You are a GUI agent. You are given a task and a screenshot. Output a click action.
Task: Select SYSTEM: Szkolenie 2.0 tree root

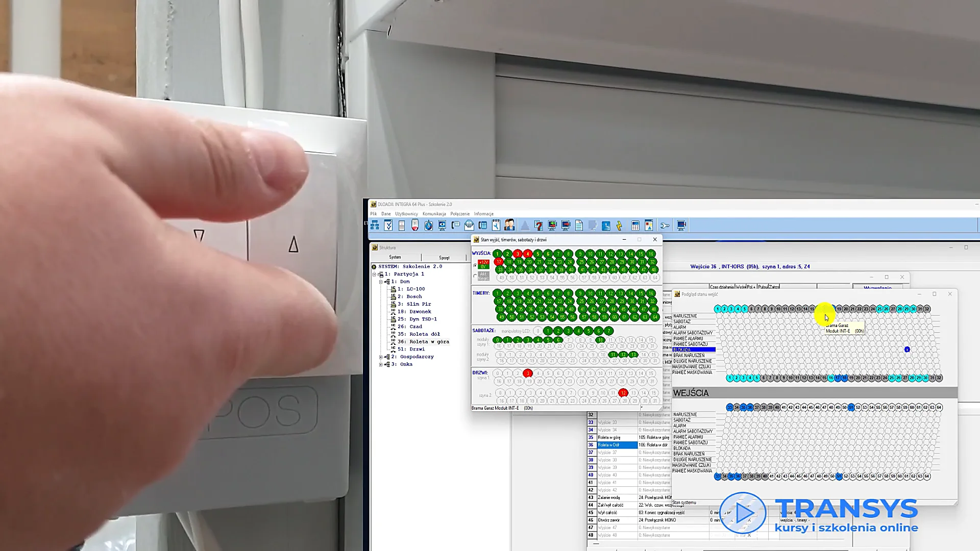[x=410, y=266]
